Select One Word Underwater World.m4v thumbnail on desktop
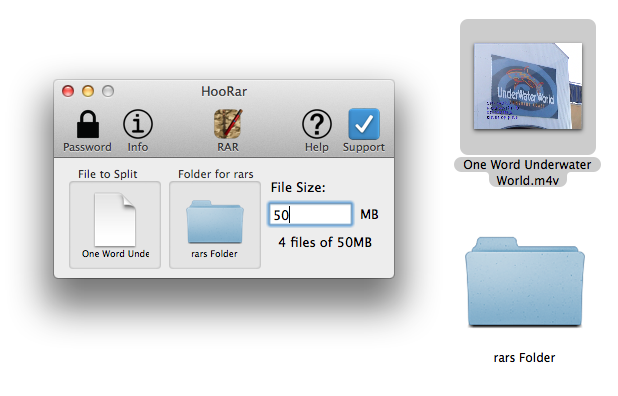Viewport: 618px width, 396px height. click(528, 86)
